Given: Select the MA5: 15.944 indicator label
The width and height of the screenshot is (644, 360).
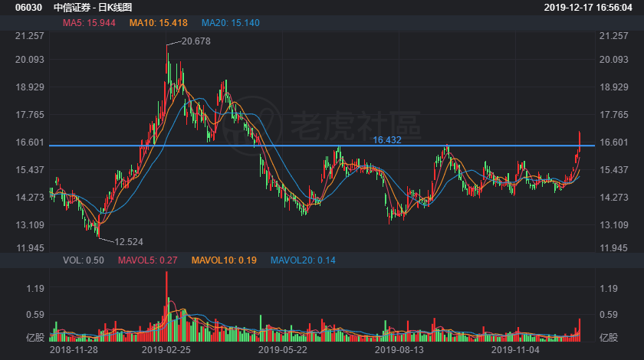Looking at the screenshot, I should 89,23.
